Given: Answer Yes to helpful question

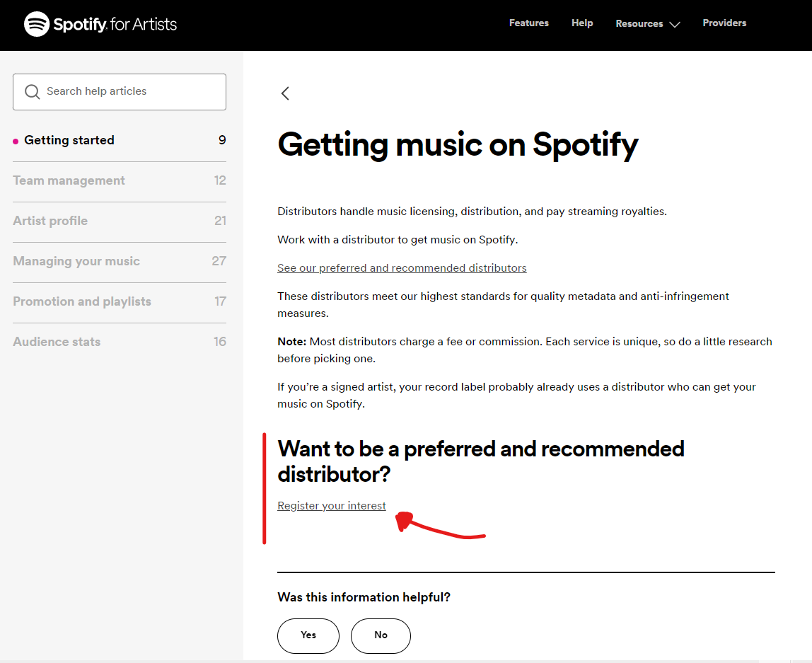Looking at the screenshot, I should tap(308, 635).
